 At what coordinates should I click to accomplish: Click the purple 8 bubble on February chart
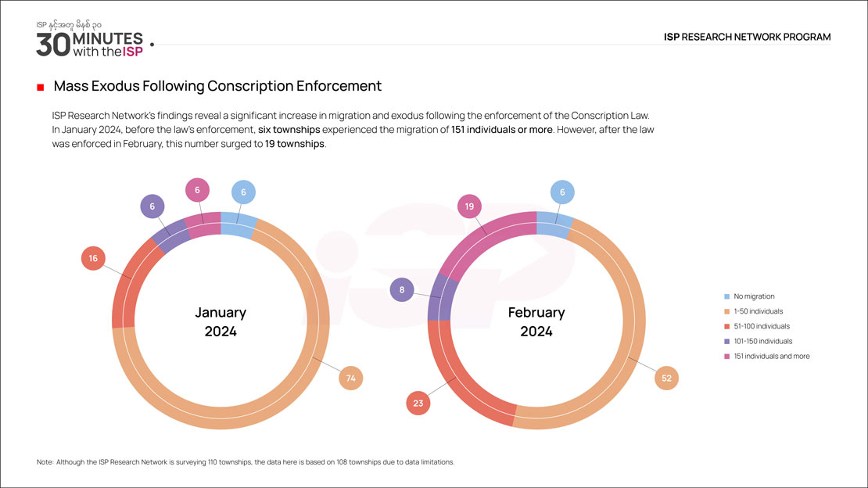point(402,289)
